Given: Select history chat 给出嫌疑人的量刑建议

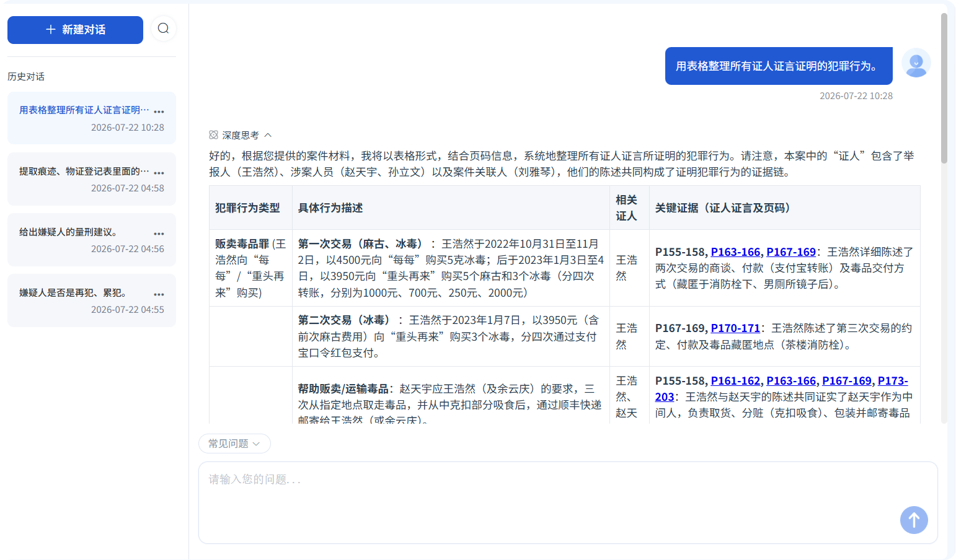Looking at the screenshot, I should tap(92, 240).
